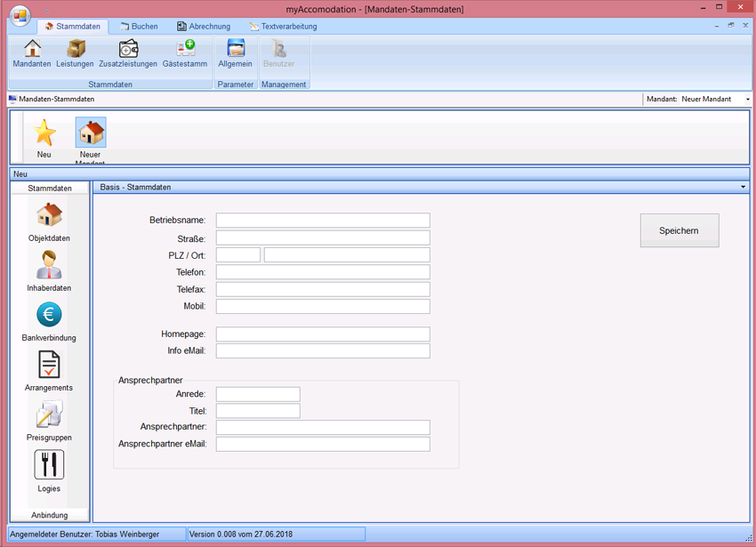Open Mandanten in the ribbon
This screenshot has height=547, width=756.
pyautogui.click(x=32, y=53)
